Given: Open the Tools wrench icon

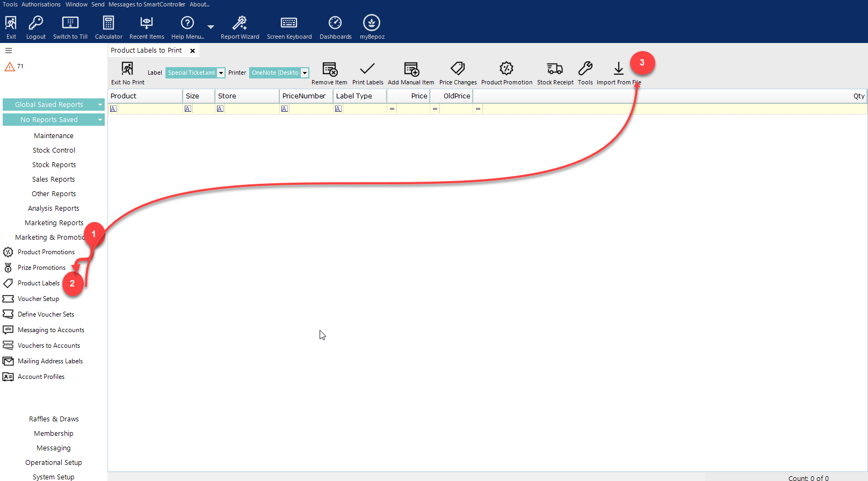Looking at the screenshot, I should coord(585,69).
